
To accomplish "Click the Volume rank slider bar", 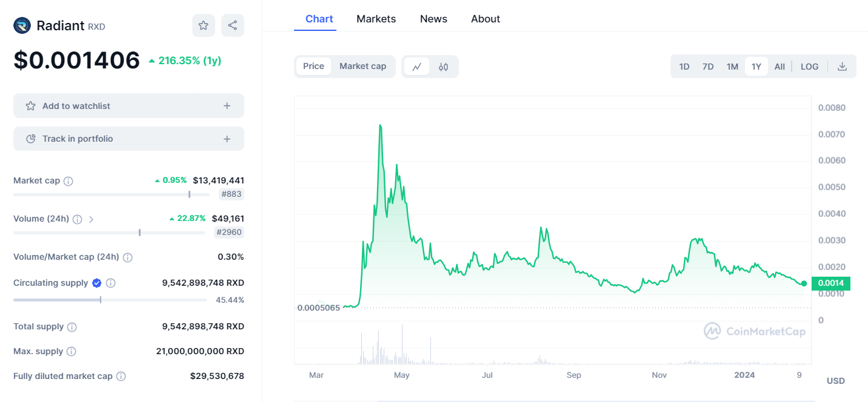I will tap(109, 232).
